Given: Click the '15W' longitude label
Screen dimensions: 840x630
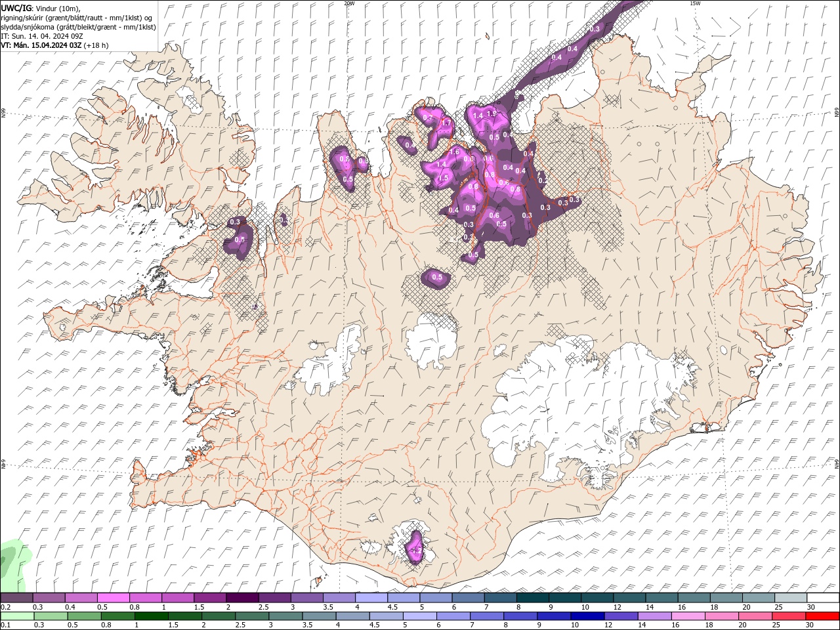Looking at the screenshot, I should 696,3.
